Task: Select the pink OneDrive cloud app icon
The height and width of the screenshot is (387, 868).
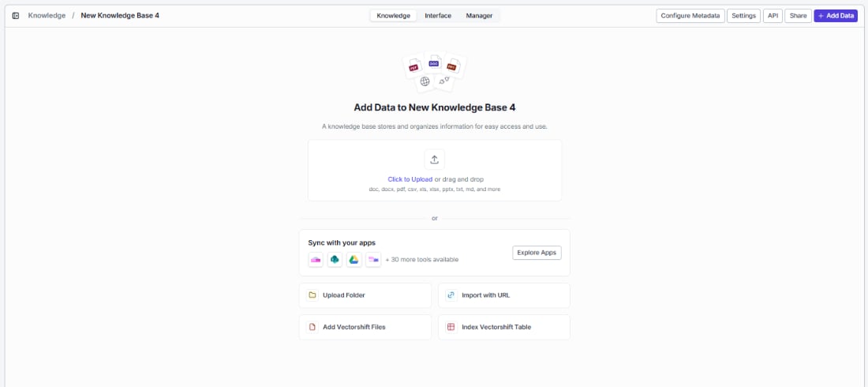Action: (316, 260)
